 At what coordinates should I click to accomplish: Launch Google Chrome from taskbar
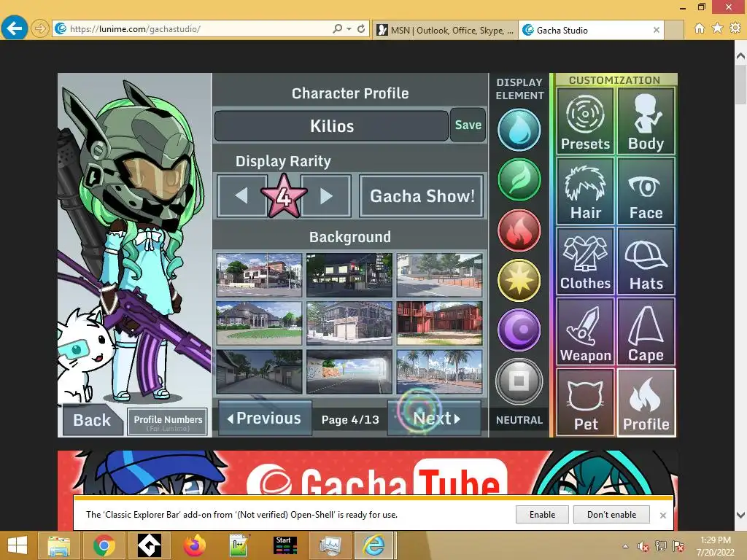point(104,545)
